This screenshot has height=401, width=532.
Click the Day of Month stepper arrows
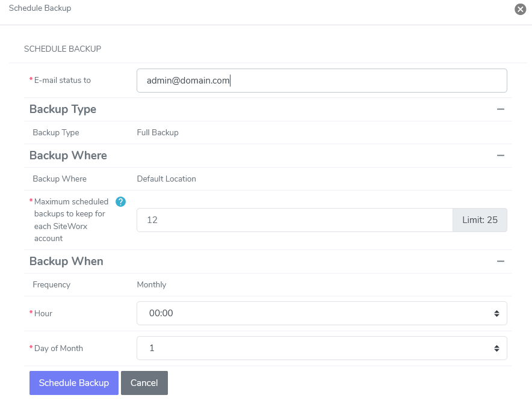pyautogui.click(x=496, y=348)
